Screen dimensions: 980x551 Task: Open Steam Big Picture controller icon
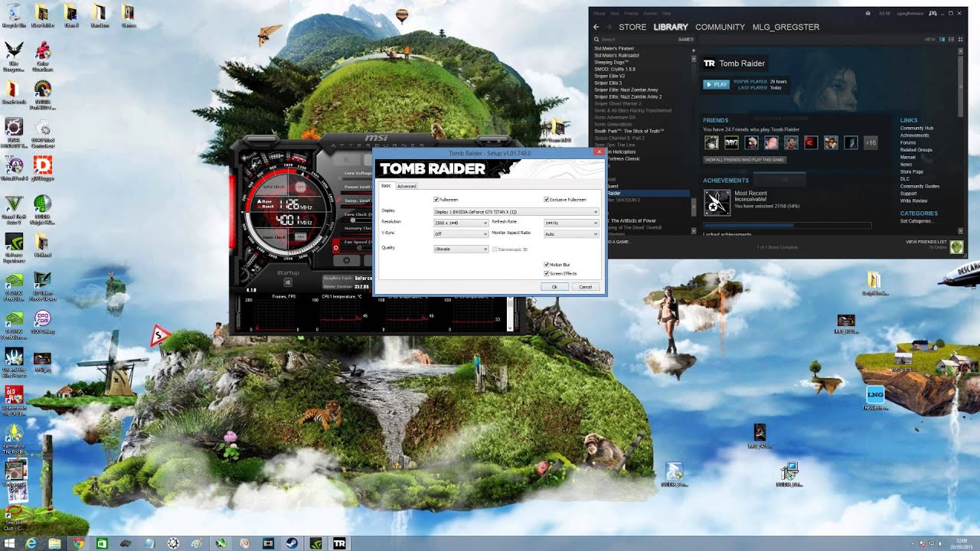click(x=933, y=13)
